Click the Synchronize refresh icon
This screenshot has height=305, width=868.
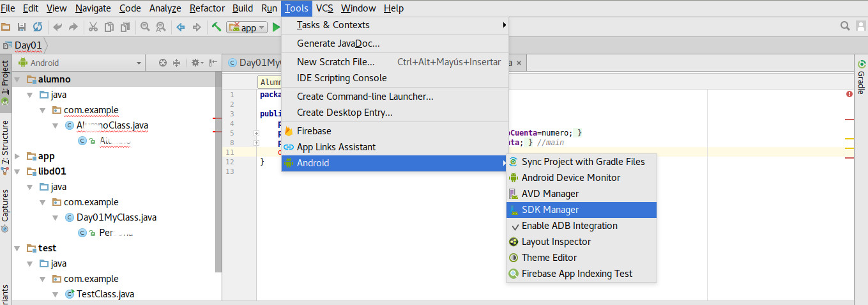coord(38,27)
